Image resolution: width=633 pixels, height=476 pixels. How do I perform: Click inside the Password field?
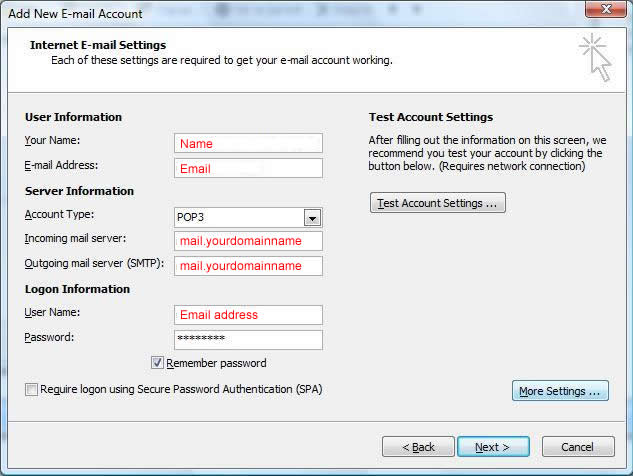point(248,339)
